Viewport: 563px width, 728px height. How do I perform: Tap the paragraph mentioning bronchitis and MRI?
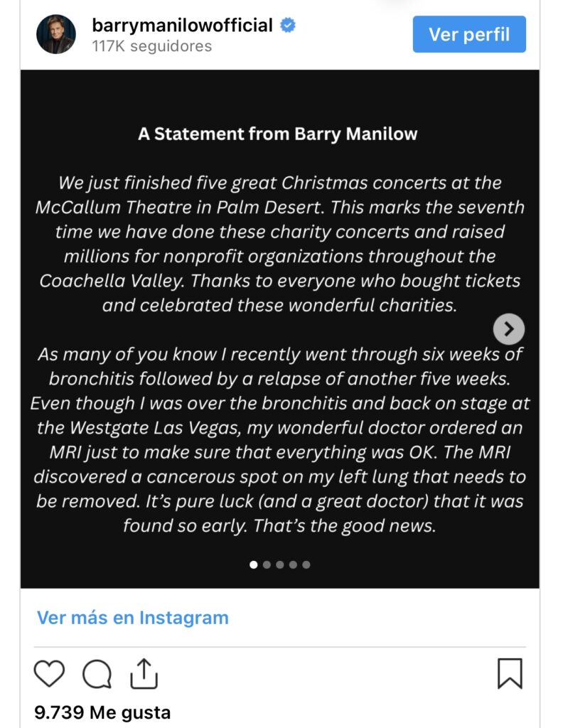pyautogui.click(x=279, y=440)
